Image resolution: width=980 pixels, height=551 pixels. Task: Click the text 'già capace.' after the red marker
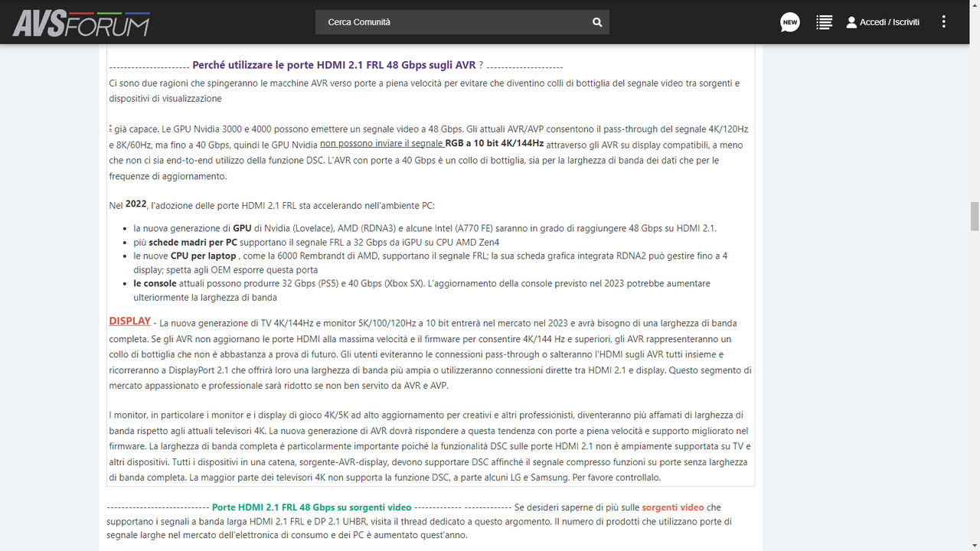coord(136,129)
